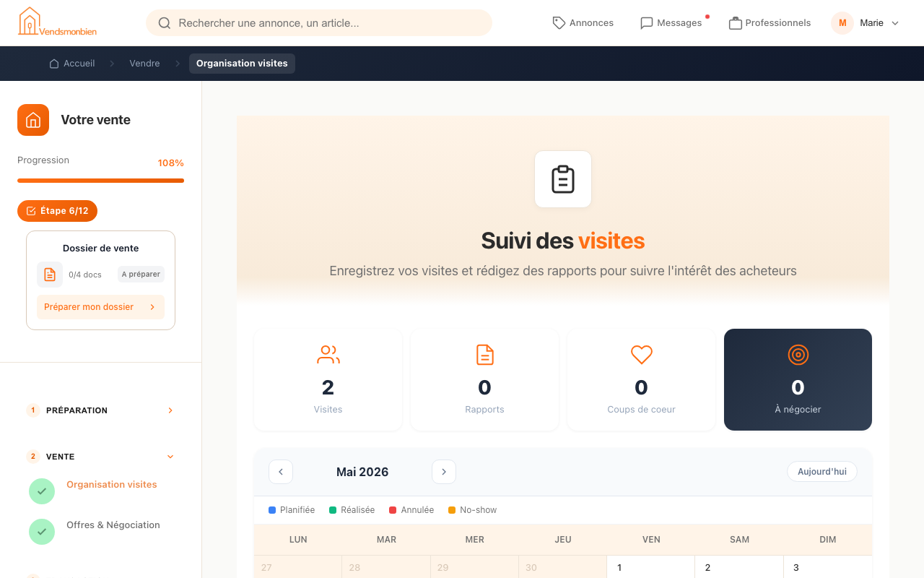Open Annonces from the top navigation
The width and height of the screenshot is (924, 578).
click(583, 23)
